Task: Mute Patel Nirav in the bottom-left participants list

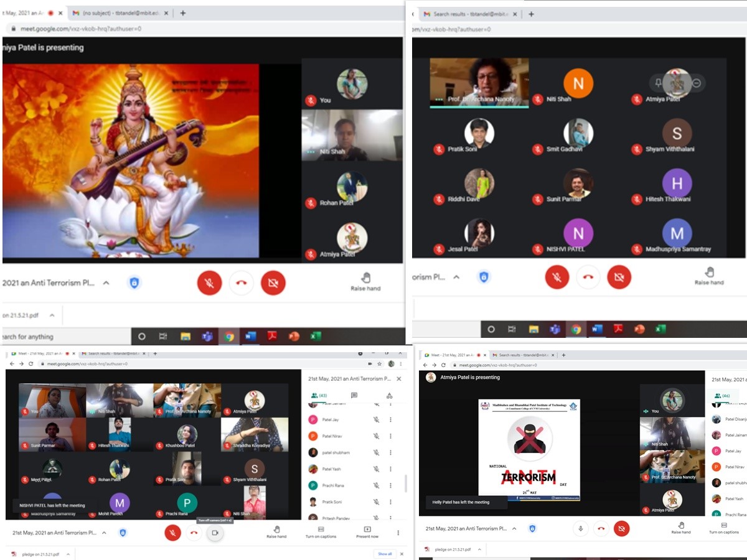Action: coord(376,436)
